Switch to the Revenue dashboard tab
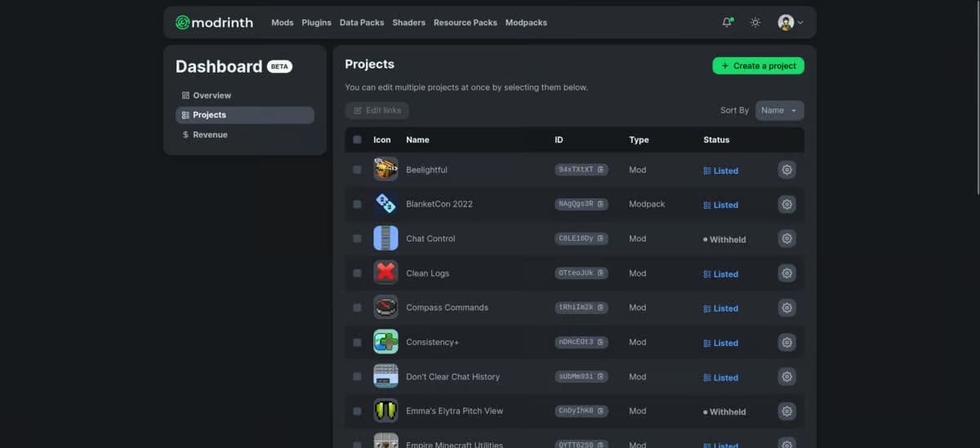The width and height of the screenshot is (980, 448). coord(210,135)
